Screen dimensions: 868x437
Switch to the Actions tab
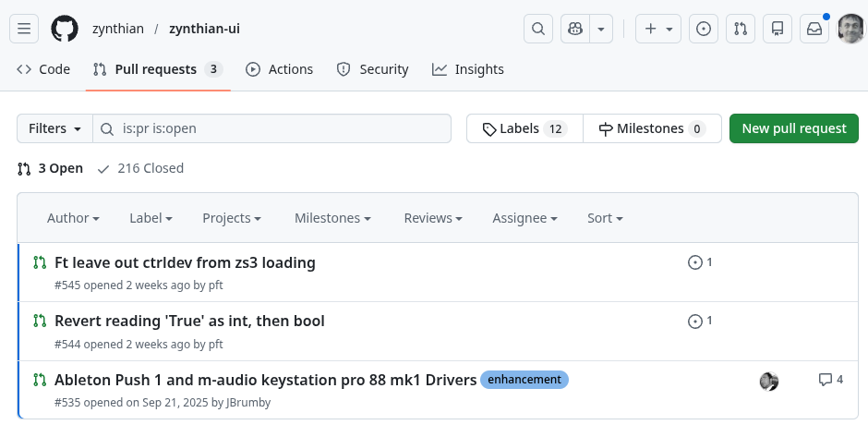coord(280,69)
